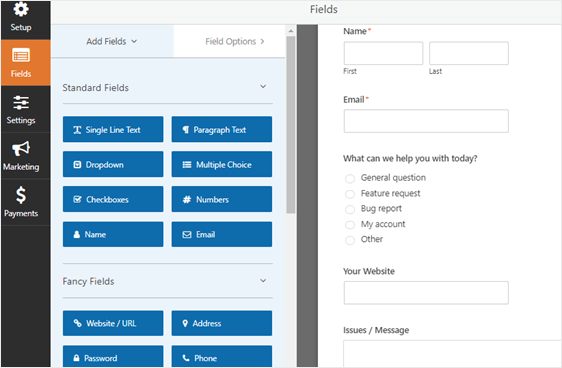Open the Marketing megaphone icon
Image resolution: width=562 pixels, height=368 pixels.
click(21, 148)
